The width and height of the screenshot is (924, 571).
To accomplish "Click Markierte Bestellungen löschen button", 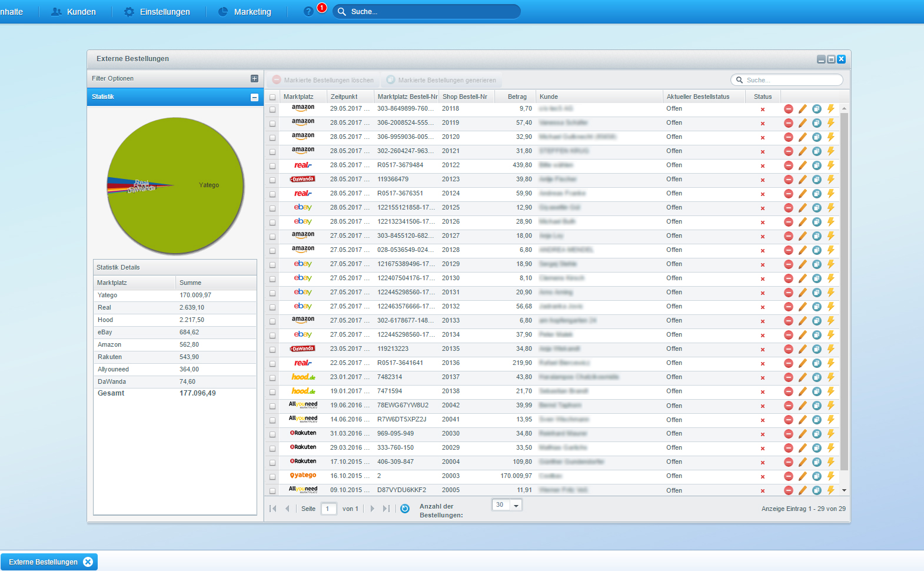I will point(323,80).
